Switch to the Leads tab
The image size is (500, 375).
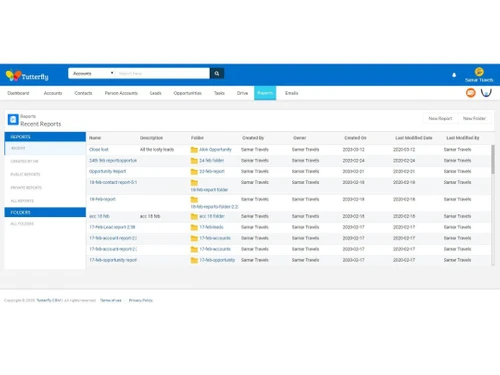156,93
